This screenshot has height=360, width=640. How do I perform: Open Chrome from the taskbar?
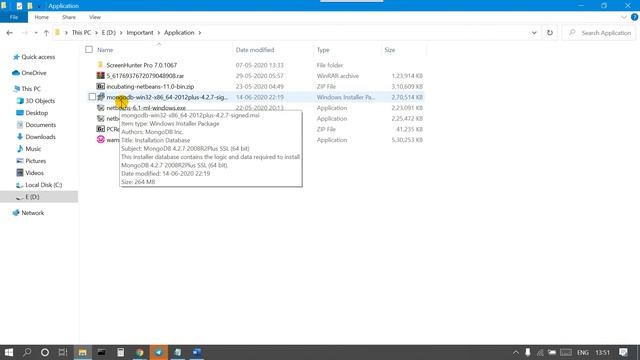140,352
